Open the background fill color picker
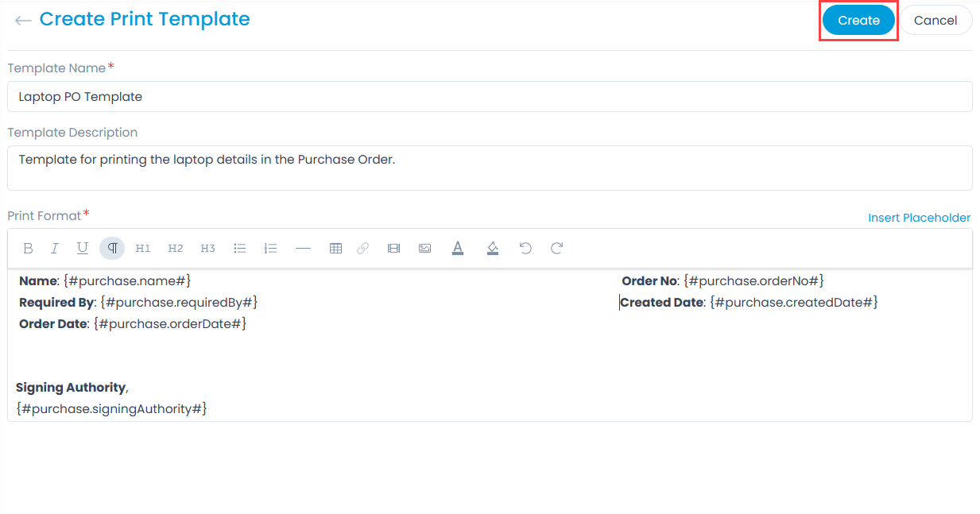The height and width of the screenshot is (514, 980). pyautogui.click(x=493, y=249)
